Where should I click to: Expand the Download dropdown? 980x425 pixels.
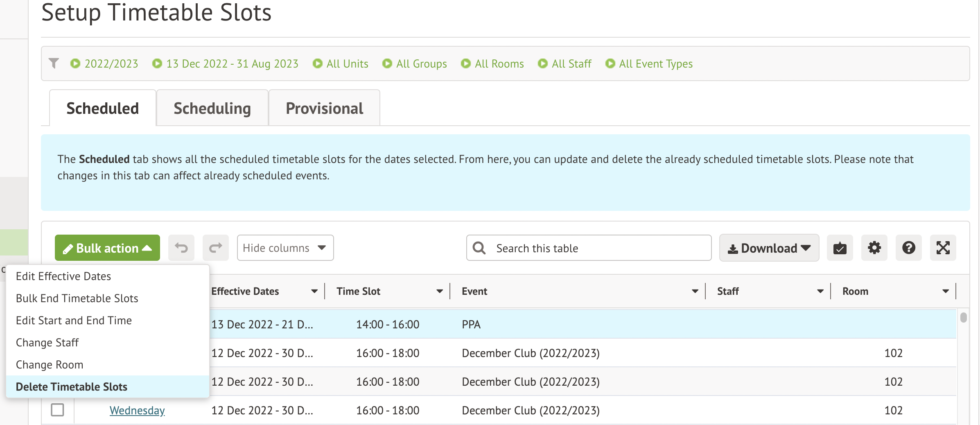[769, 248]
